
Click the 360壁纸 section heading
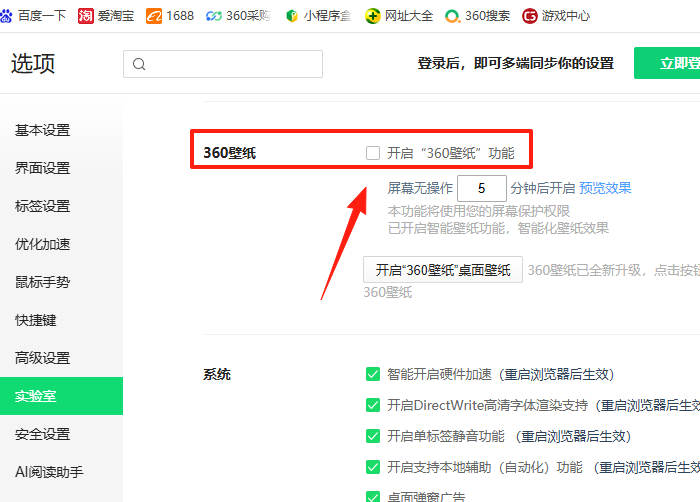229,153
